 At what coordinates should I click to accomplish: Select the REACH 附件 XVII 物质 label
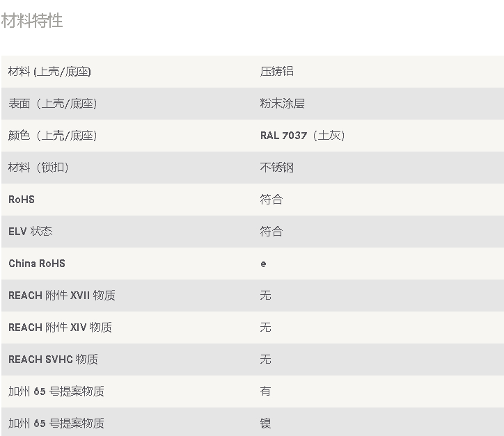62,296
